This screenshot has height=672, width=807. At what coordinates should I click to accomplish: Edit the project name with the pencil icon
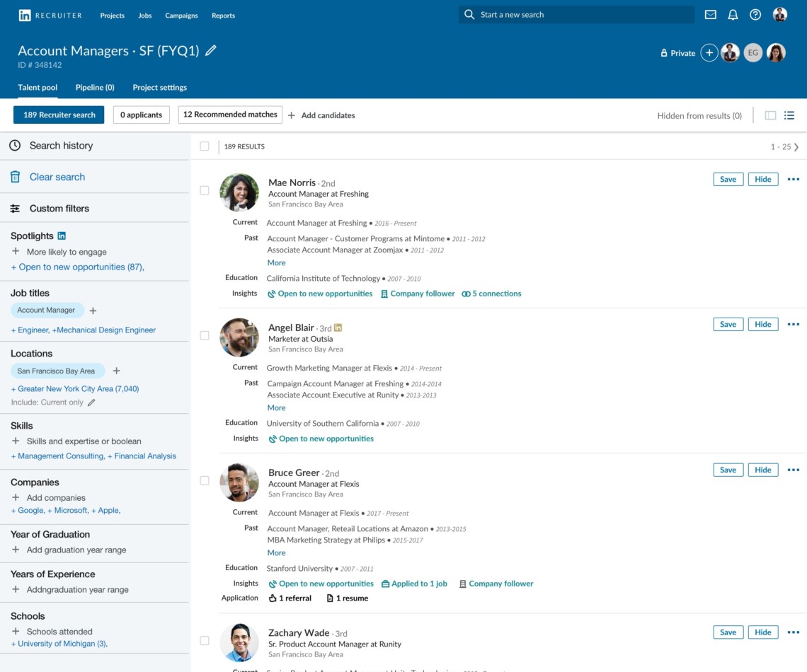click(210, 50)
